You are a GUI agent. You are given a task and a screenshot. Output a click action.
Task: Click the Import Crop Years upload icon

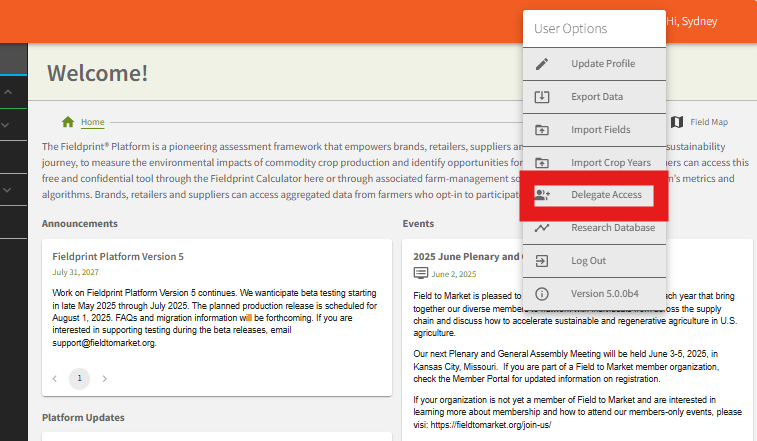[x=542, y=163]
